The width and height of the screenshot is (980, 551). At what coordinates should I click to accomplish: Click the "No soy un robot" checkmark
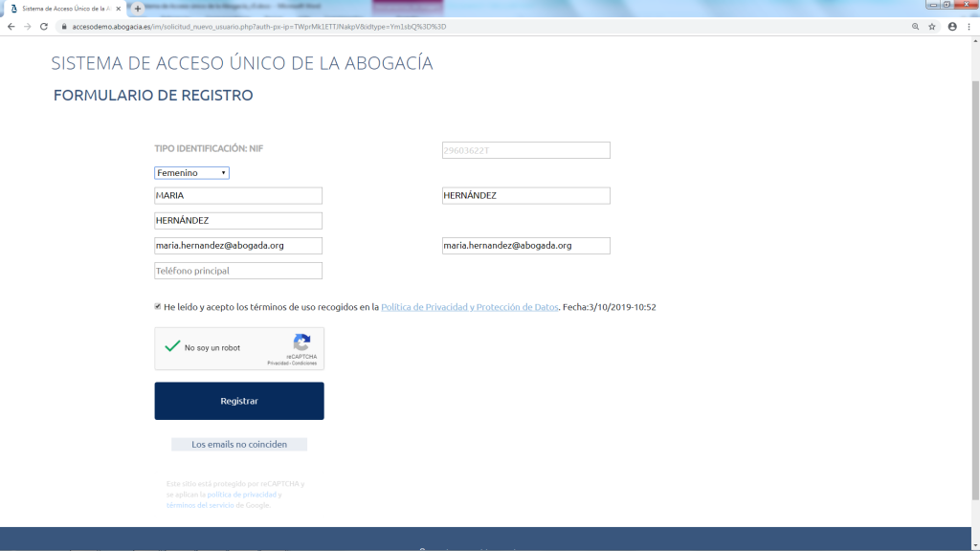[x=173, y=347]
